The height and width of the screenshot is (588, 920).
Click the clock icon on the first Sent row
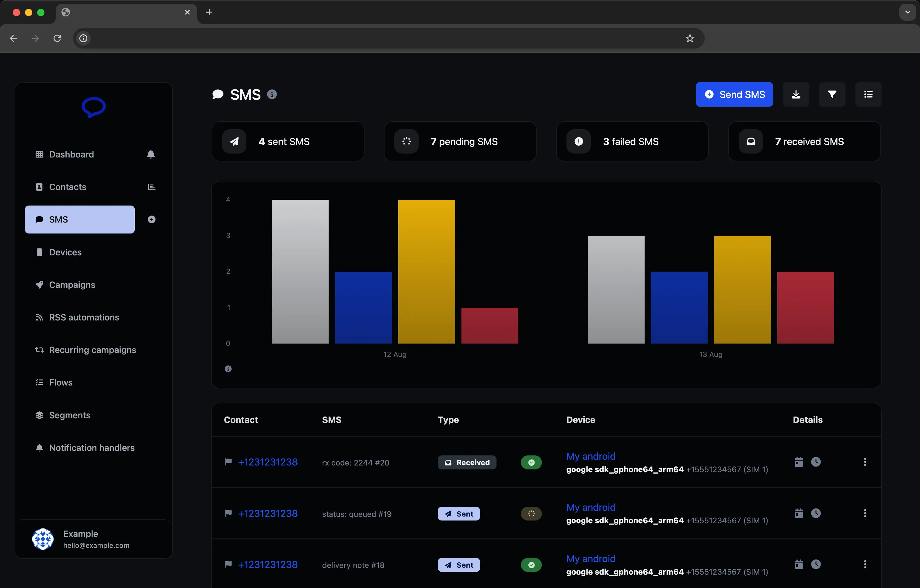coord(816,513)
